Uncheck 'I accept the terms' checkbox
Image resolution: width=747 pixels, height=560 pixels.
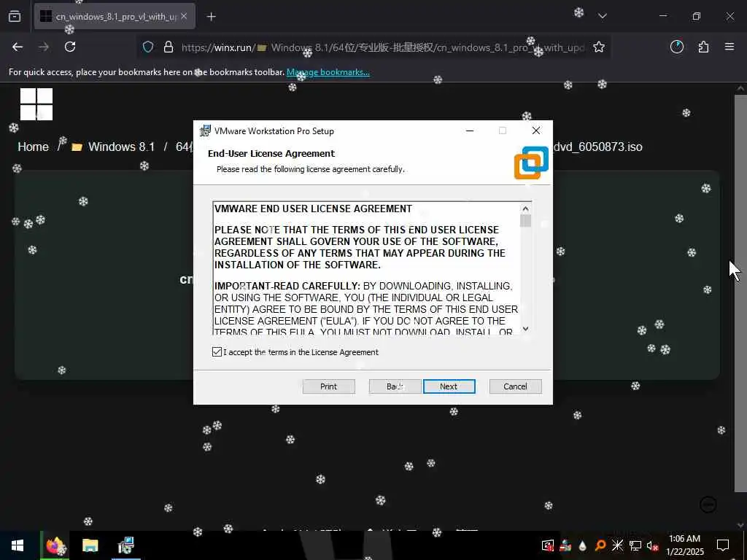(217, 352)
